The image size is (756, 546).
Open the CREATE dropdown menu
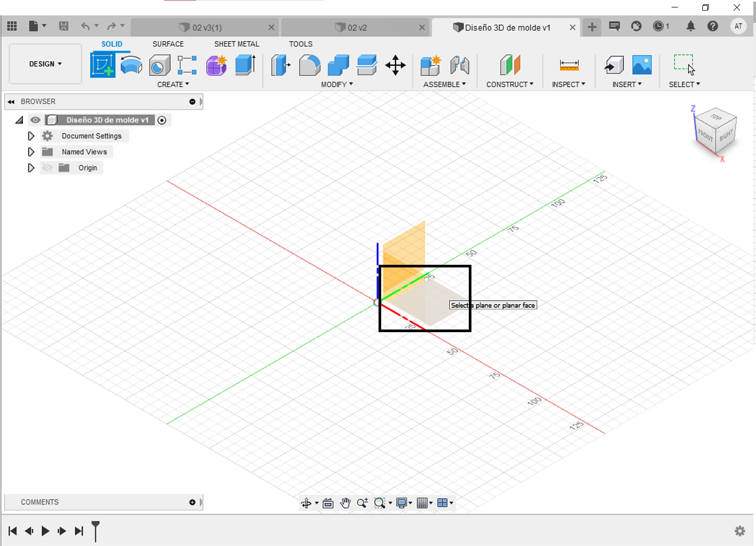tap(173, 84)
